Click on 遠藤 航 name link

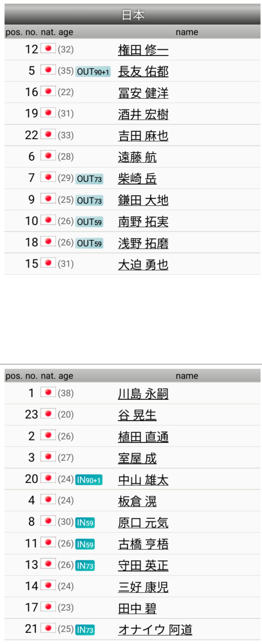137,157
